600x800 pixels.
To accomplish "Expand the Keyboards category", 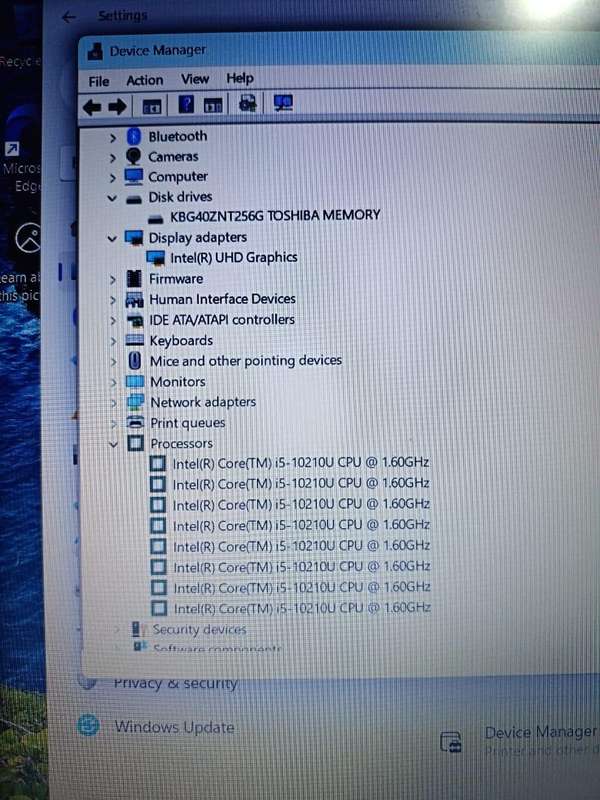I will click(x=114, y=341).
